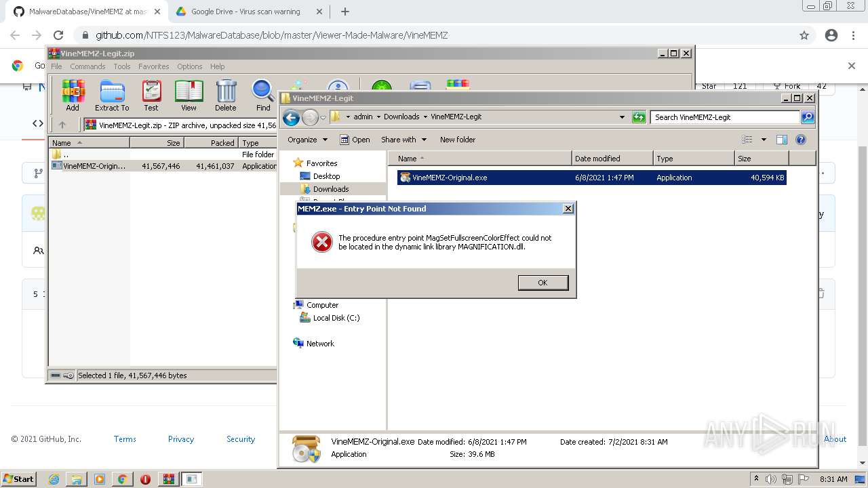Open the File menu in WinRAR
The height and width of the screenshot is (488, 868).
[56, 66]
